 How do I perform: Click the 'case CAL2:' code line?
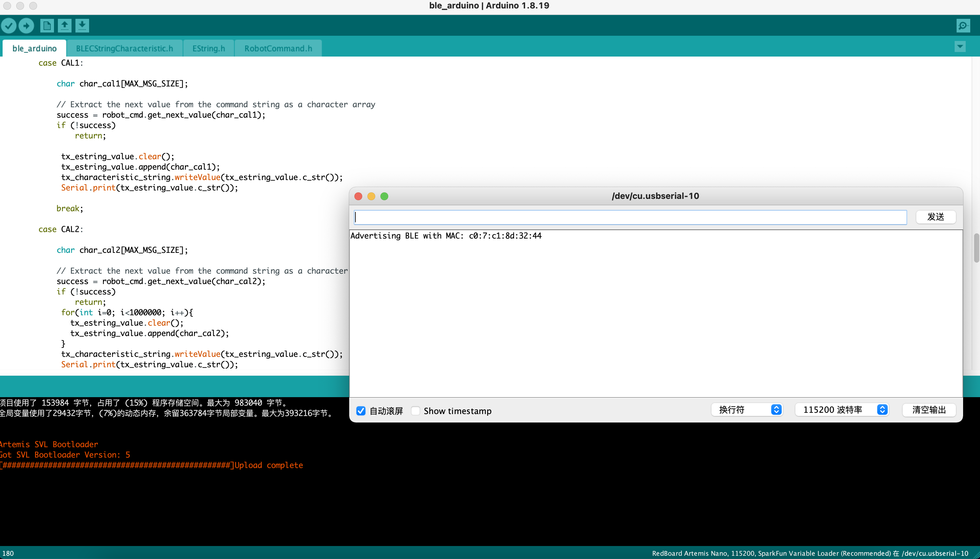pos(61,229)
